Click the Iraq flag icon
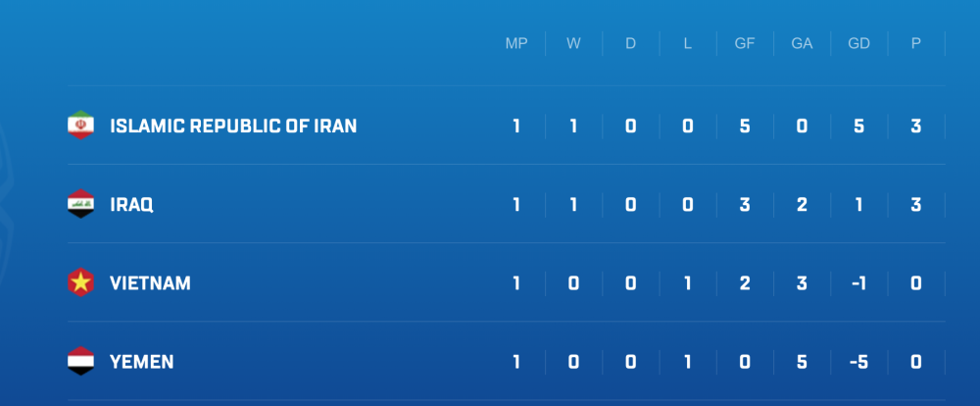This screenshot has height=406, width=980. (79, 204)
